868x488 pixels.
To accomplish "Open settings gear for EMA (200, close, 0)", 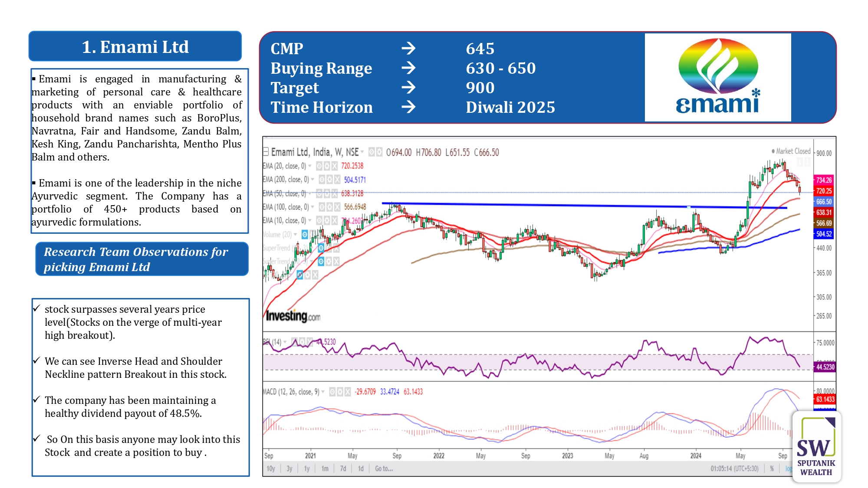I will tap(329, 180).
